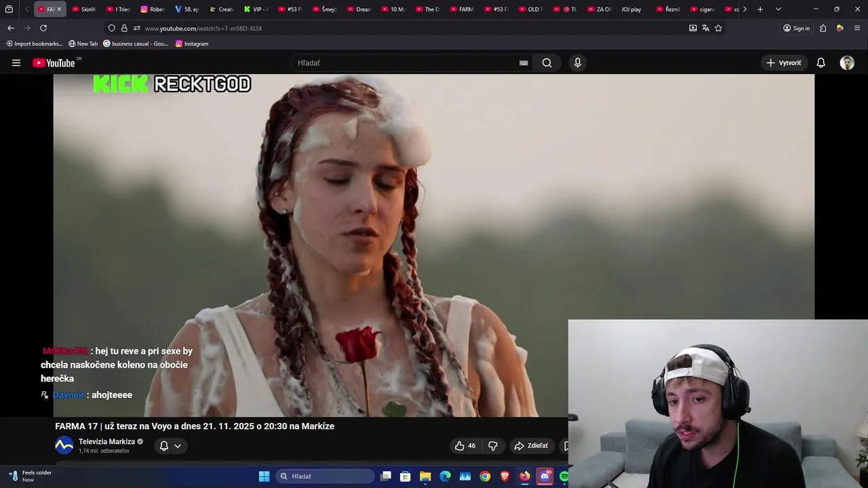Click Vytvoriť create button
Image resolution: width=868 pixels, height=488 pixels.
click(784, 63)
